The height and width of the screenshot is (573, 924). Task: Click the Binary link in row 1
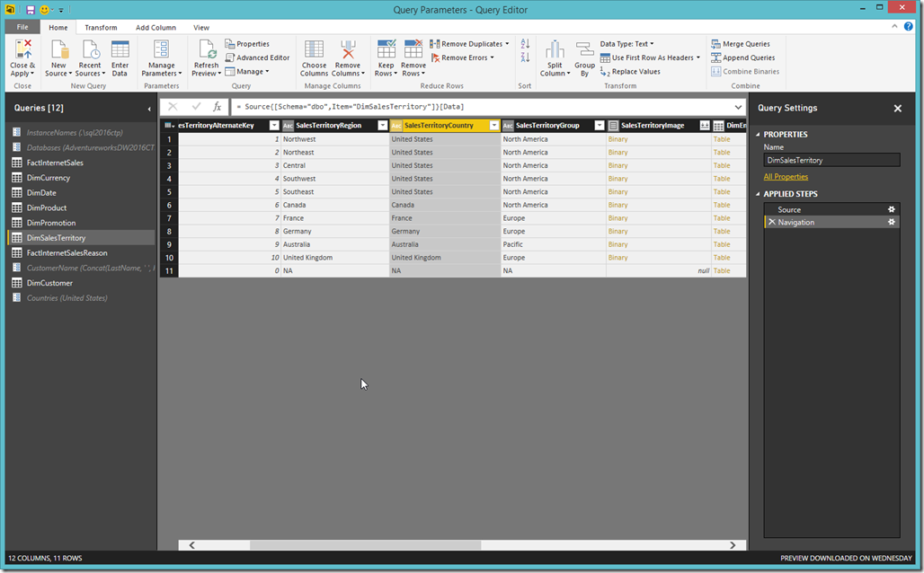coord(617,139)
